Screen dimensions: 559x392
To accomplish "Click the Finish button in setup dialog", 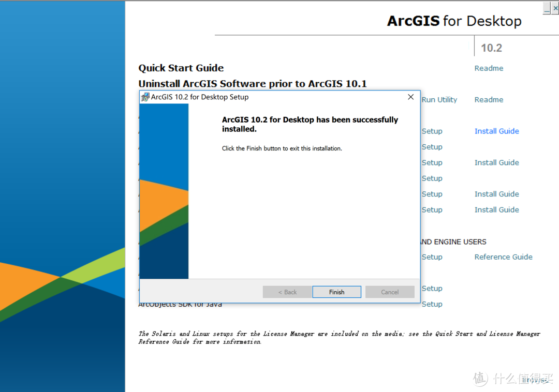I will click(336, 292).
